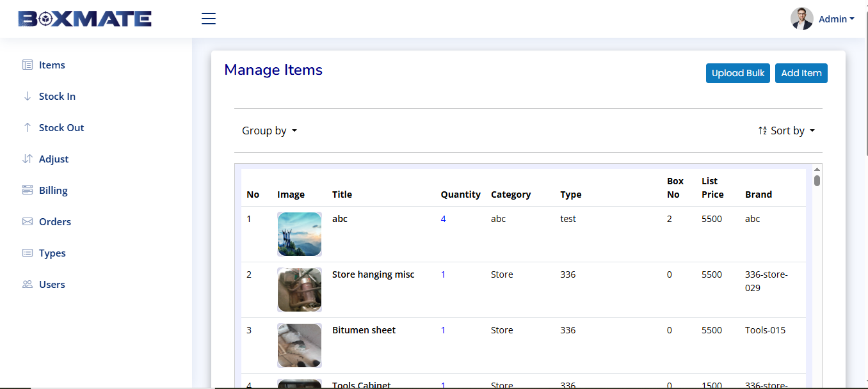Click the List Price column header

point(712,188)
